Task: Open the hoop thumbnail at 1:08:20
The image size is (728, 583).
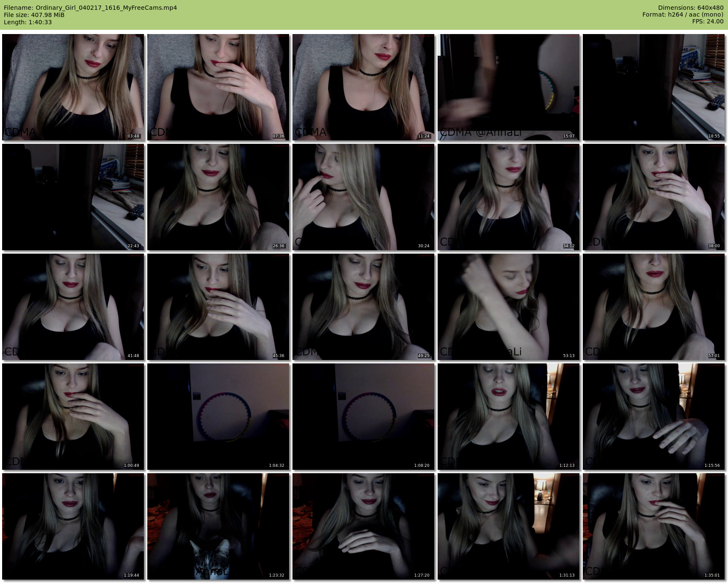Action: click(x=363, y=417)
